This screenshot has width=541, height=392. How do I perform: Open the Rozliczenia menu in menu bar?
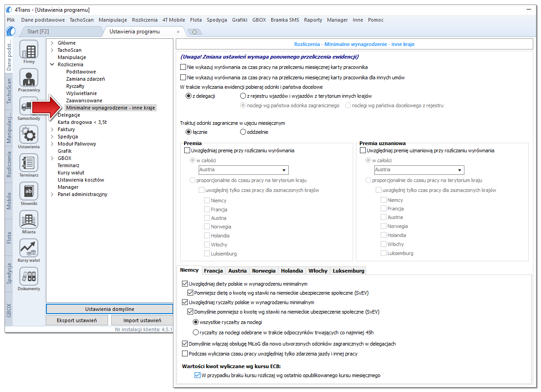145,20
